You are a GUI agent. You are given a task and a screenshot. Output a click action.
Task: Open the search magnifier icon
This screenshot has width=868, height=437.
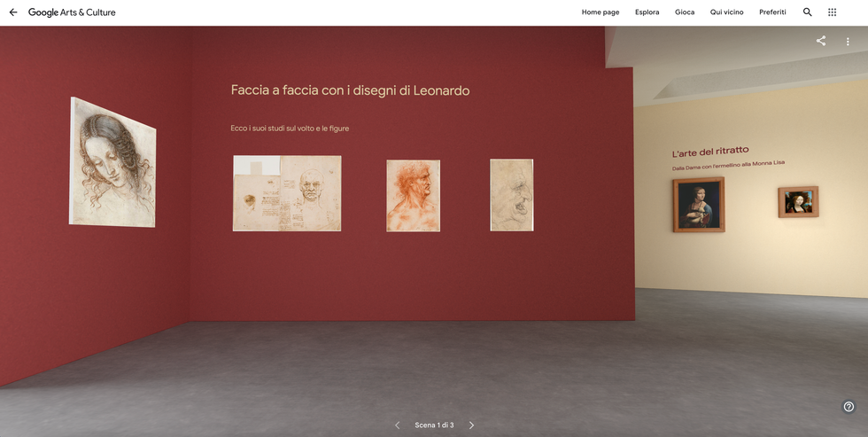808,12
